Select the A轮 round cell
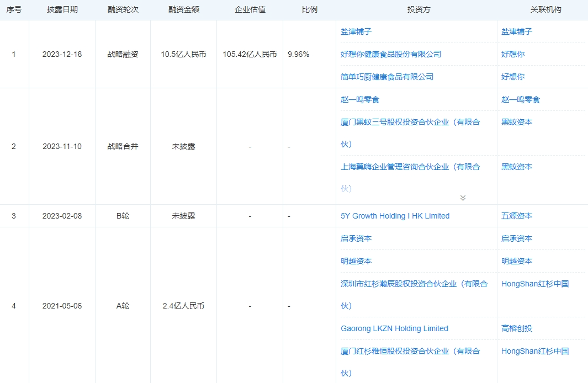Image resolution: width=588 pixels, height=383 pixels. [x=123, y=306]
